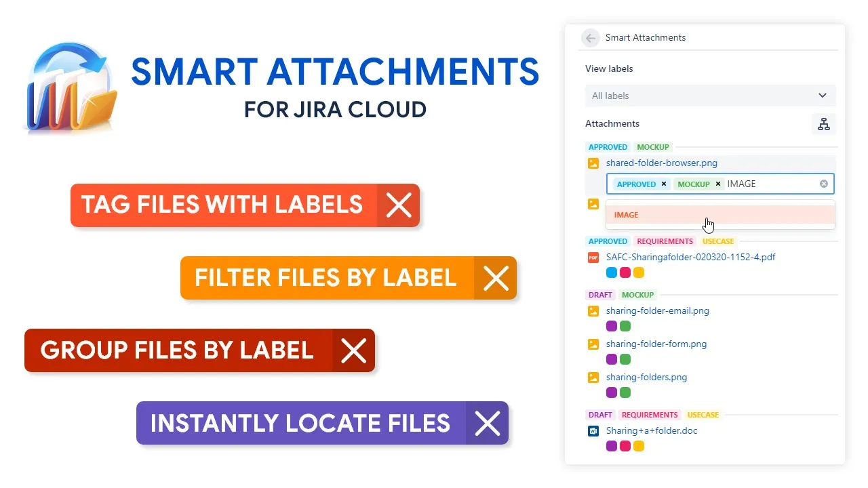Click the hierarchy grouping icon near Attachments

pyautogui.click(x=823, y=124)
